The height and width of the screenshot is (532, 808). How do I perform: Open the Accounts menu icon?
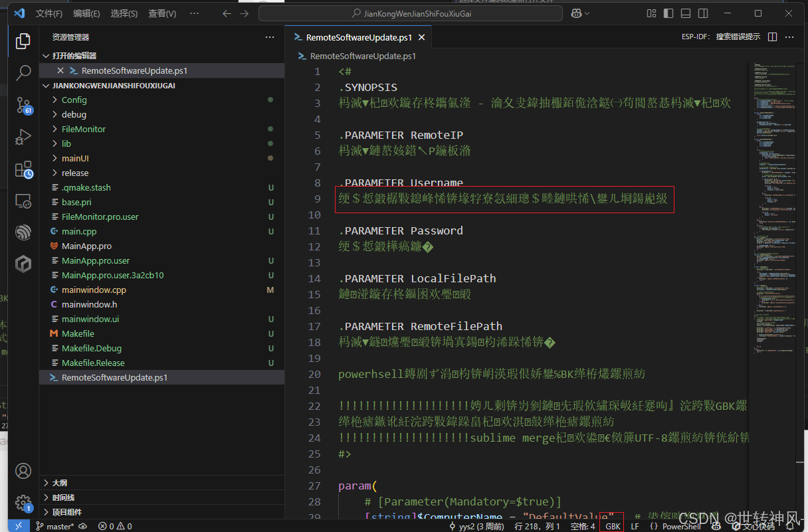click(23, 471)
